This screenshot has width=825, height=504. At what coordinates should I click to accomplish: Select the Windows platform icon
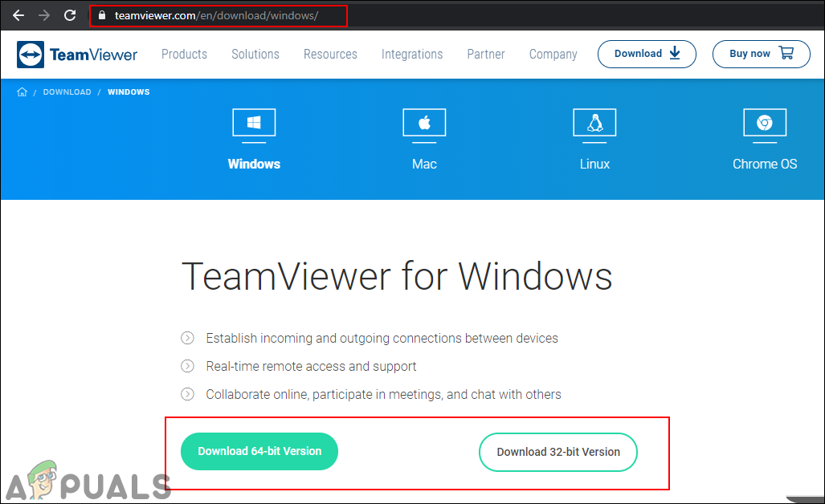254,124
